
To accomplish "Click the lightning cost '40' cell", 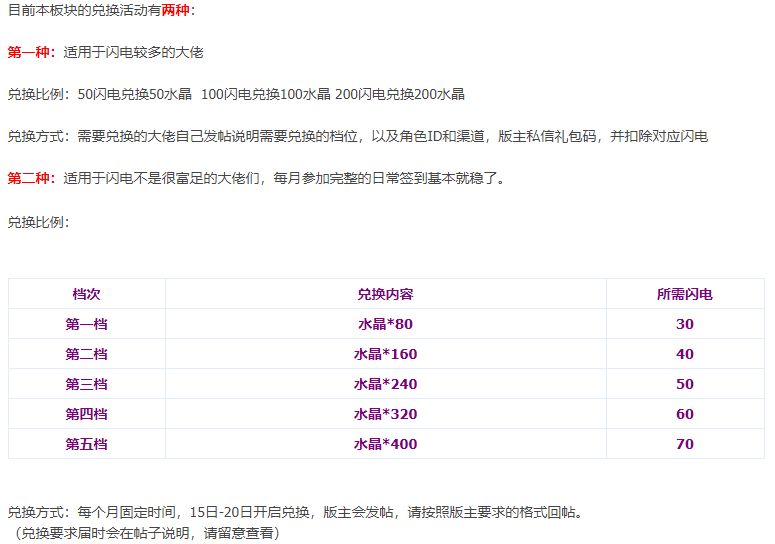I will [x=685, y=354].
